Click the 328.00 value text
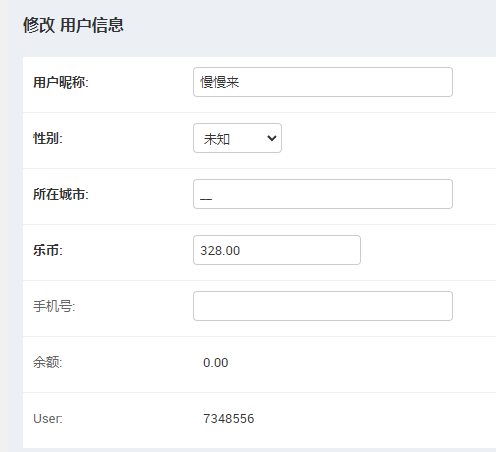 (220, 251)
